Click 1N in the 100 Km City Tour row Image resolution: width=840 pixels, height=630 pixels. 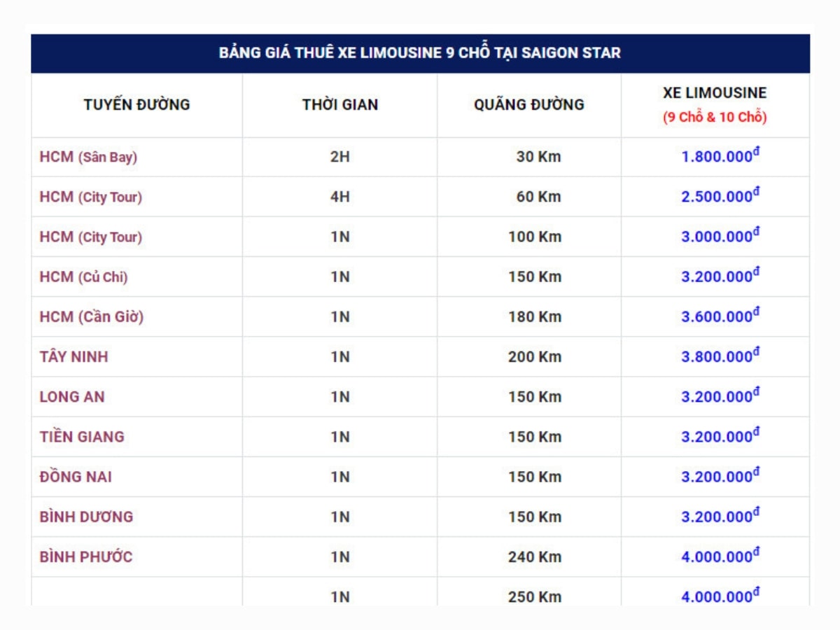(340, 237)
